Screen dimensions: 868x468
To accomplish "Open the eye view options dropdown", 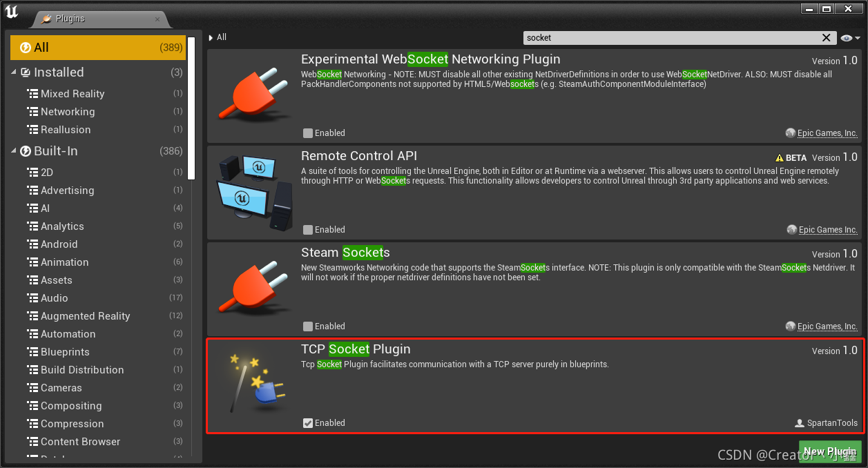I will (850, 38).
